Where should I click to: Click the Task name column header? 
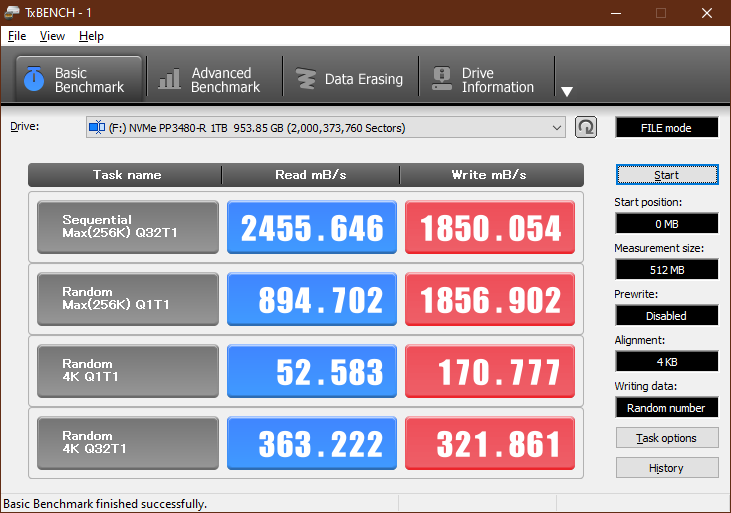(x=125, y=175)
